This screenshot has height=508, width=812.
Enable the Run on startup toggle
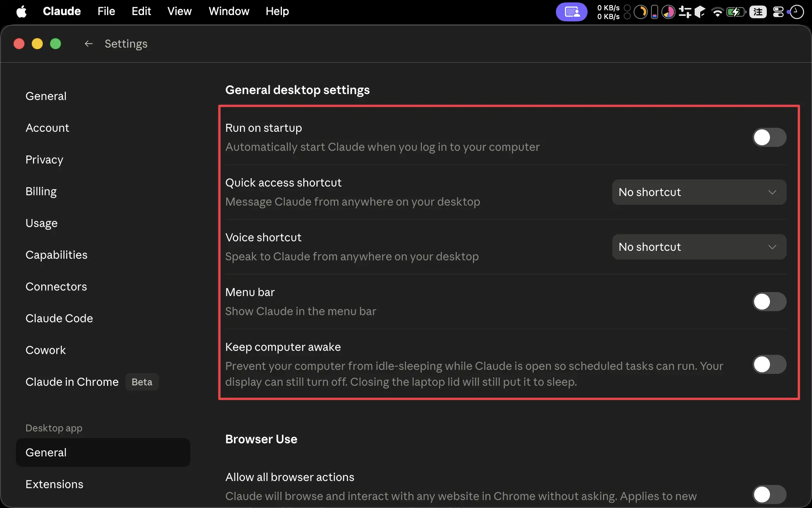pyautogui.click(x=769, y=137)
